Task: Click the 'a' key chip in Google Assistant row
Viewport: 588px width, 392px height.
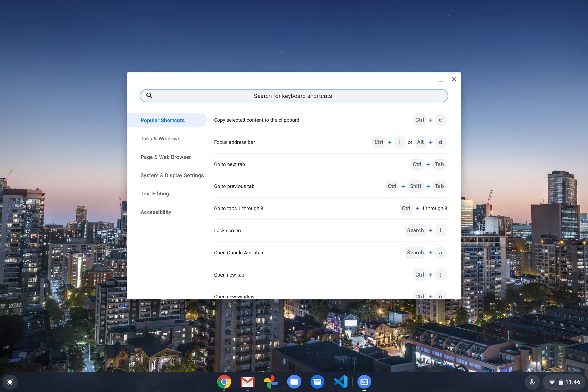Action: 440,253
